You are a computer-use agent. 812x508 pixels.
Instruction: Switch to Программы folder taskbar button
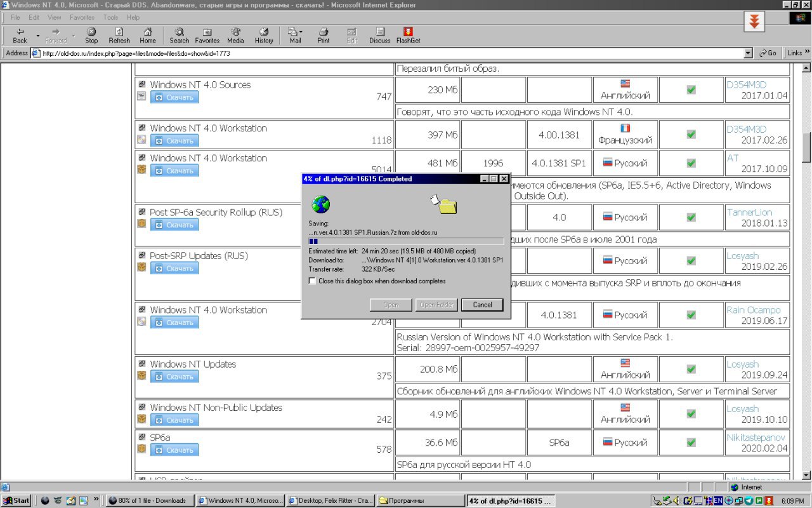[421, 500]
